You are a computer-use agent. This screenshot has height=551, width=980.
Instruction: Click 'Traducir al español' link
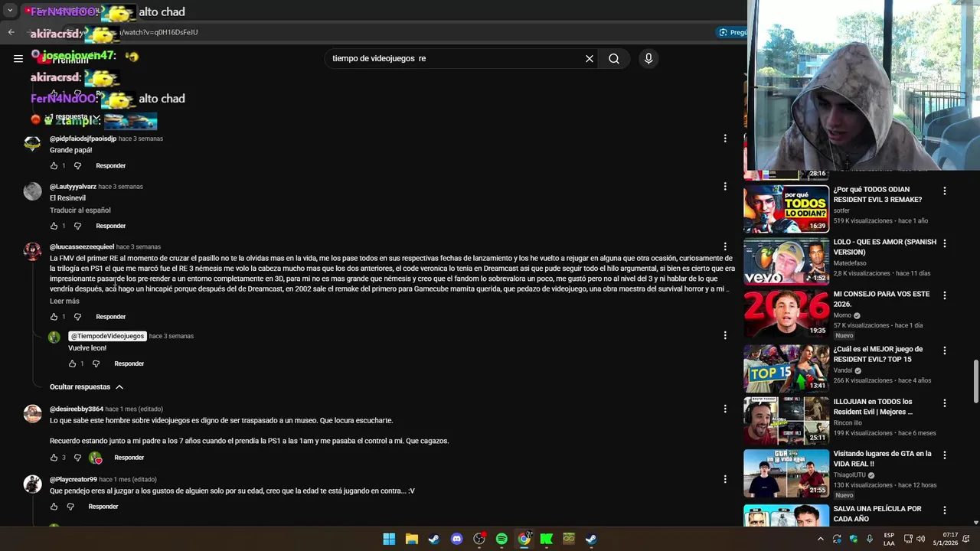[80, 210]
